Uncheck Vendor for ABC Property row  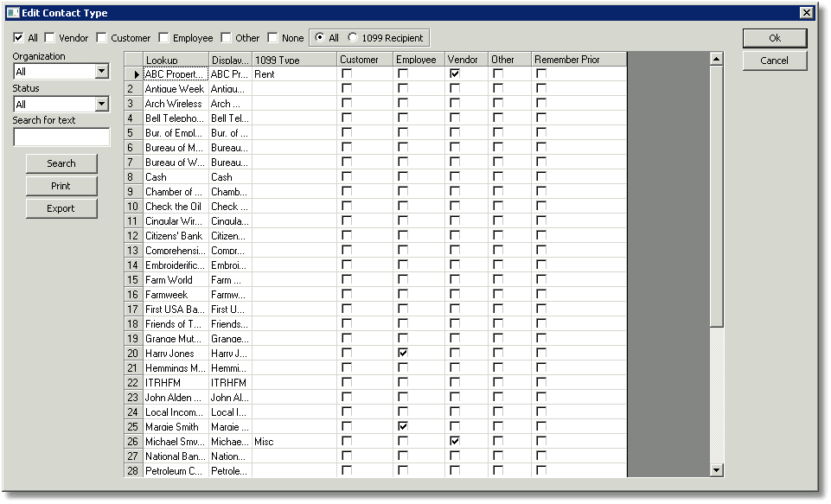(x=455, y=73)
